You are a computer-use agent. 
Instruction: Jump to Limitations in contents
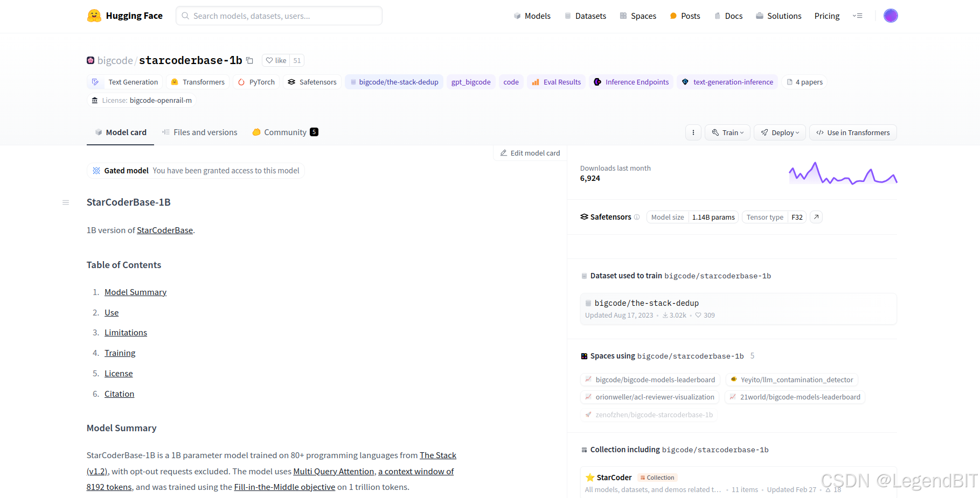click(x=126, y=333)
